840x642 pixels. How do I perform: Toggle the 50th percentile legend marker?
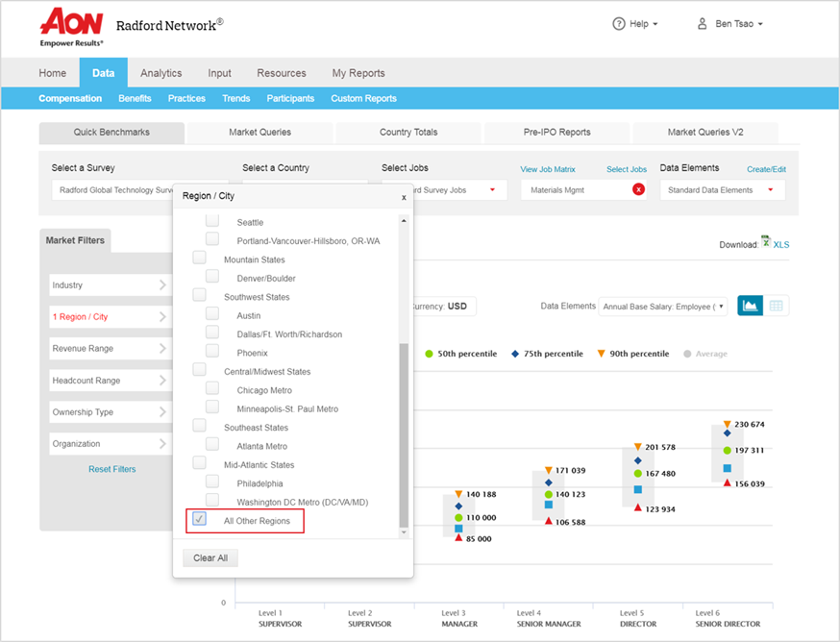click(430, 354)
